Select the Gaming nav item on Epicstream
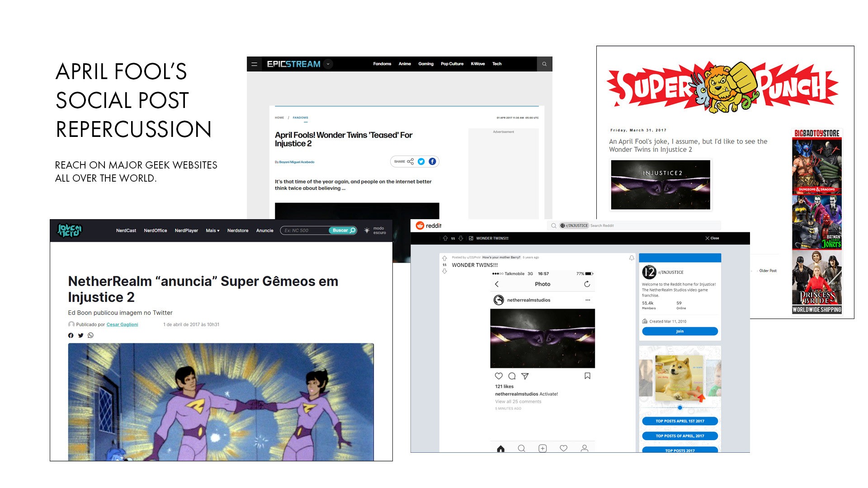Viewport: 868px width, 488px height. 426,64
